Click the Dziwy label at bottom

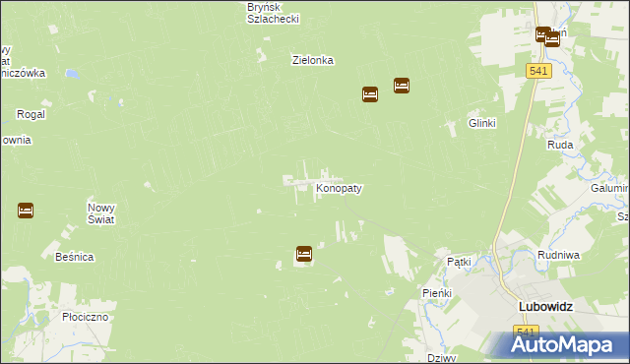pos(442,357)
